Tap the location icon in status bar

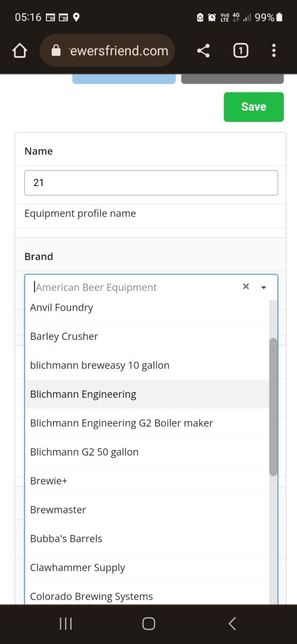click(76, 17)
